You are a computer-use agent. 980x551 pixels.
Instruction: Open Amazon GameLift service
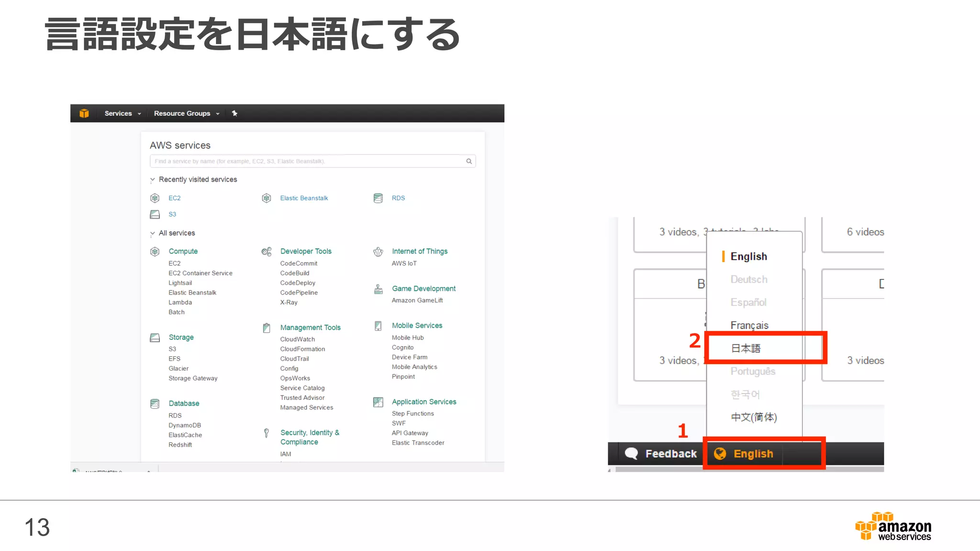(x=417, y=300)
